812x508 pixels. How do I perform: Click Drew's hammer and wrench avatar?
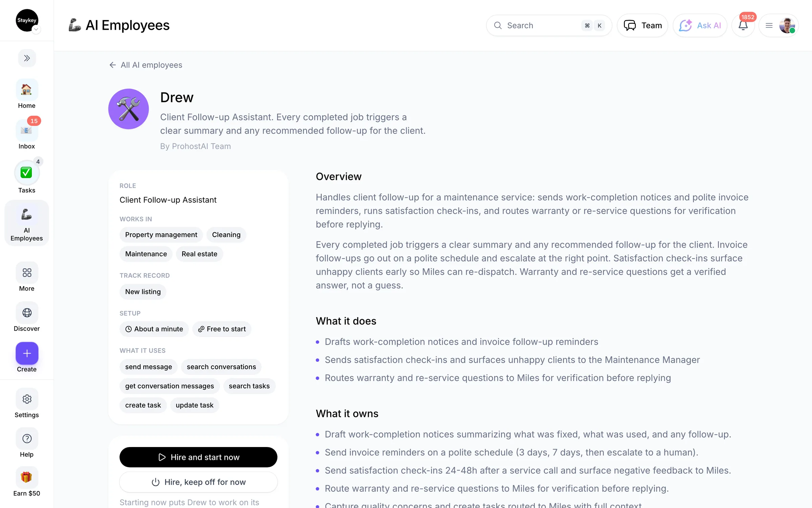pos(129,109)
